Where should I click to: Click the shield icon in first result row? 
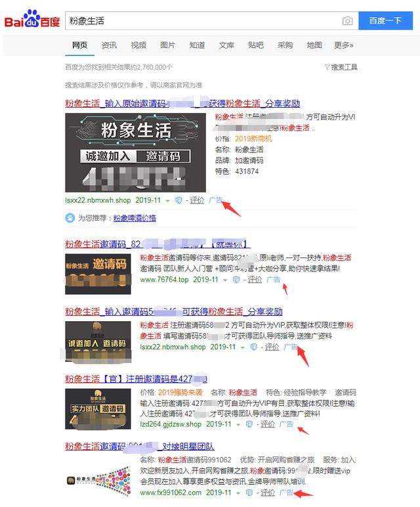pos(178,200)
